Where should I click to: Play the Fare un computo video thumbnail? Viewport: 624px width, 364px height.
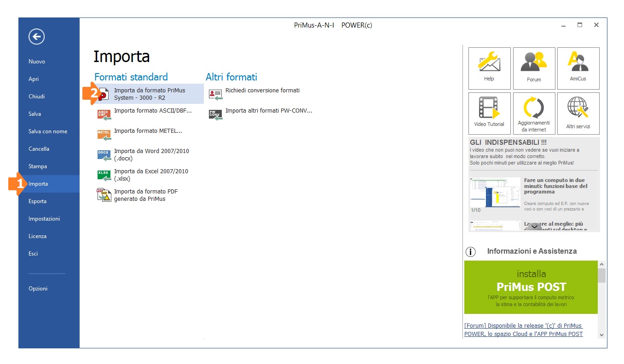coord(495,193)
